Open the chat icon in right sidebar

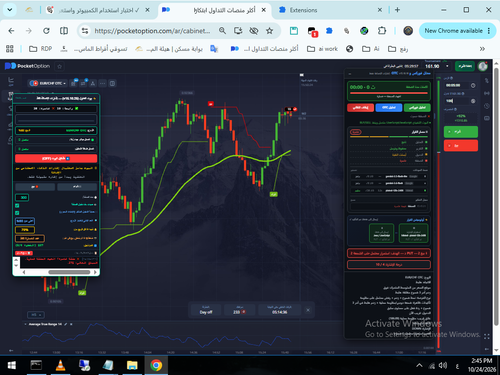pyautogui.click(x=487, y=118)
